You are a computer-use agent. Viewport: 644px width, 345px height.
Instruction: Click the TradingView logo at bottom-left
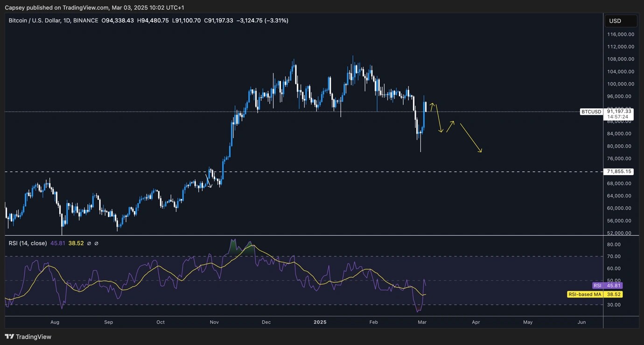(28, 337)
